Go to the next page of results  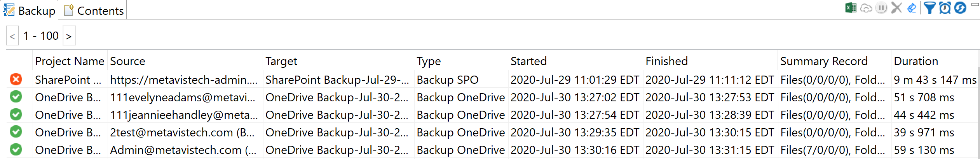[69, 36]
